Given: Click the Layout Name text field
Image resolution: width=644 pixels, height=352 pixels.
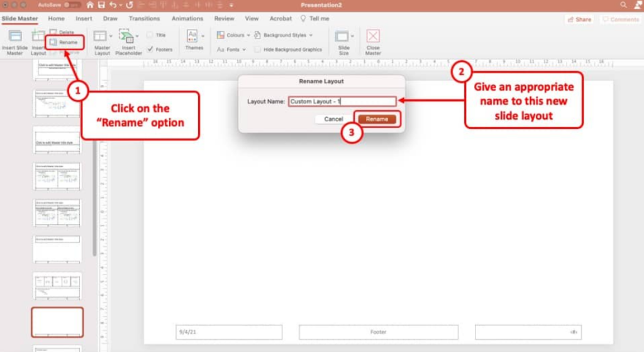Looking at the screenshot, I should tap(341, 101).
